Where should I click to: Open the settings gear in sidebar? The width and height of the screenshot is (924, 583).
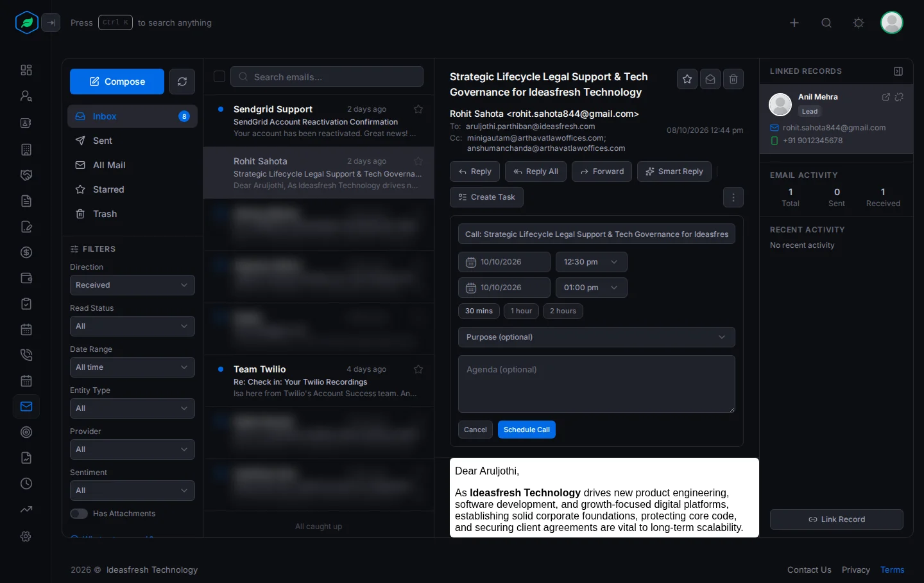pos(26,536)
